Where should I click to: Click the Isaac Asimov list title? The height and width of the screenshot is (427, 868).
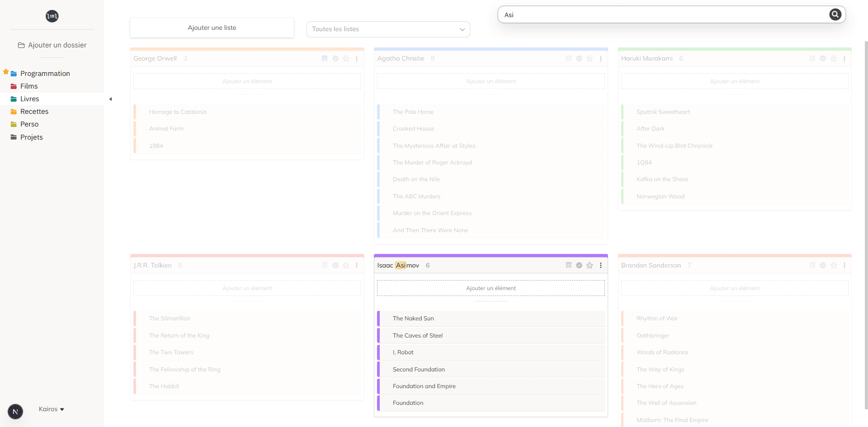click(398, 265)
